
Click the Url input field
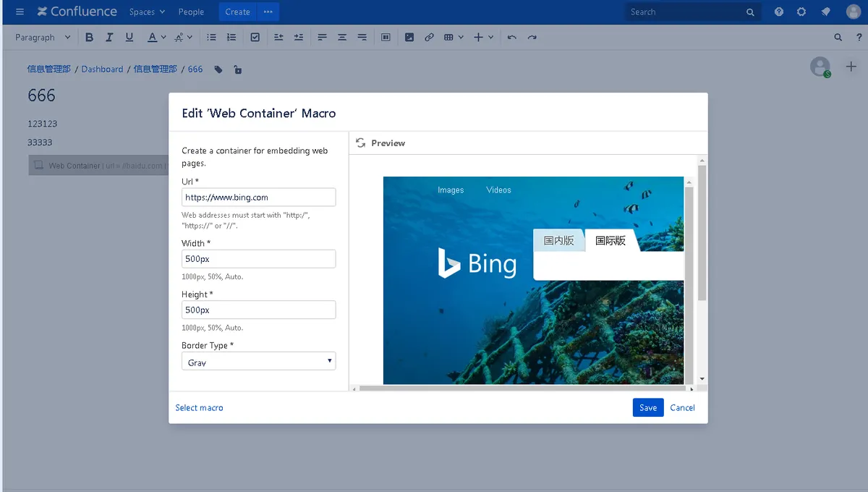[258, 197]
